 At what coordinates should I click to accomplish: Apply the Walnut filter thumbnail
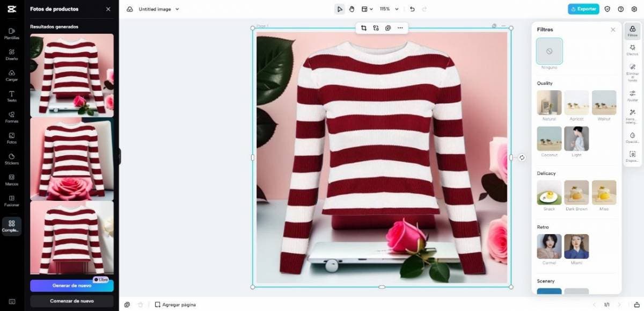coord(604,103)
